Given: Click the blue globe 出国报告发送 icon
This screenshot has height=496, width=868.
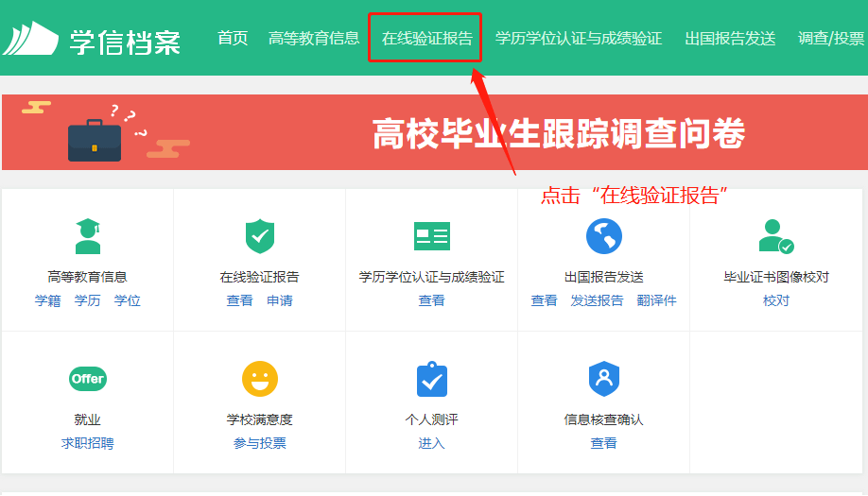Looking at the screenshot, I should (x=604, y=236).
